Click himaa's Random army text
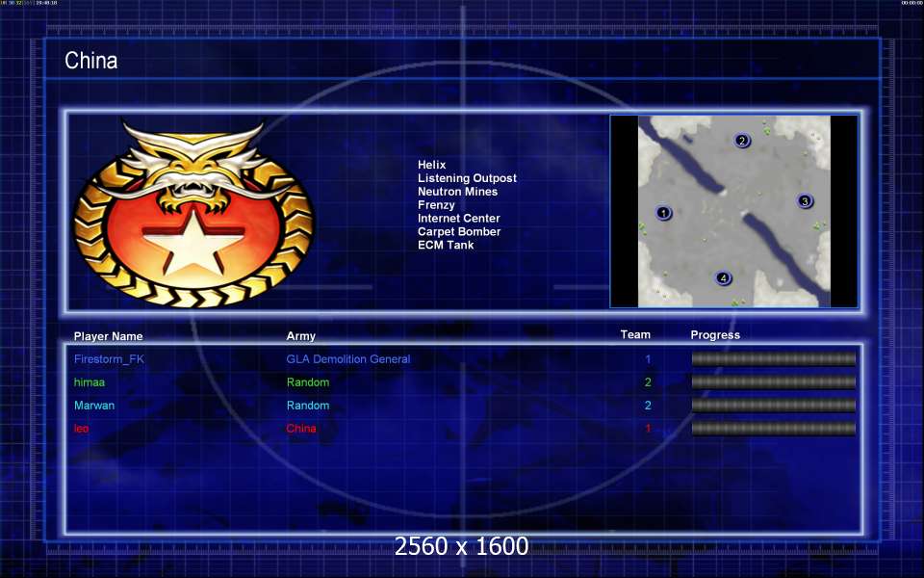The image size is (924, 578). (x=308, y=382)
